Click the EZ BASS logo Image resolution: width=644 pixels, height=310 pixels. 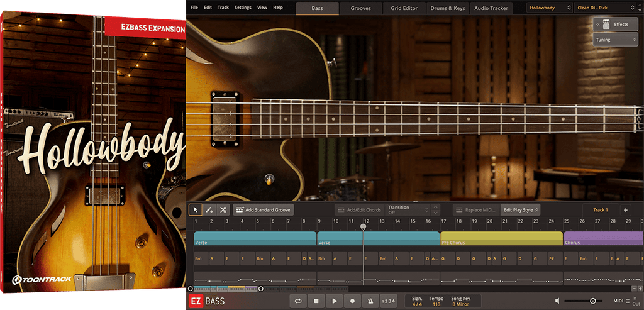tap(207, 301)
